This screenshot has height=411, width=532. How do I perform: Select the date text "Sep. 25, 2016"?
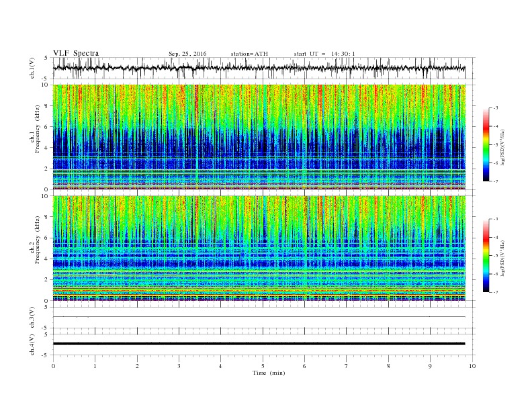187,54
